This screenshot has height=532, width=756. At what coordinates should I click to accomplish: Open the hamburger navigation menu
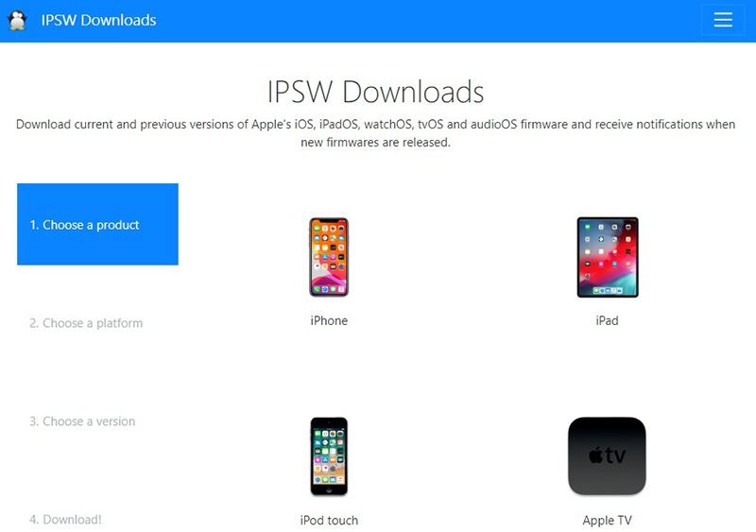coord(723,20)
